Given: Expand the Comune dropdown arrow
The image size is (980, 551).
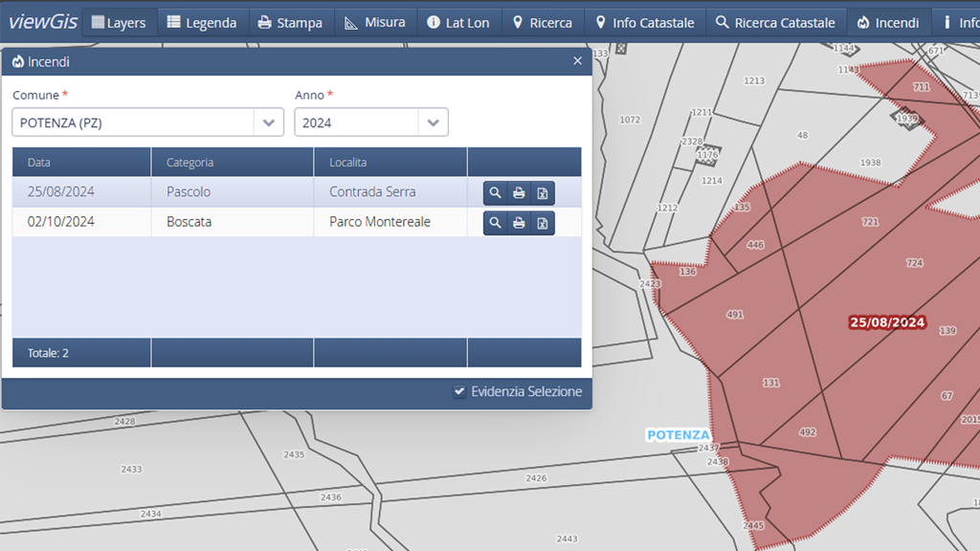Looking at the screenshot, I should [269, 122].
